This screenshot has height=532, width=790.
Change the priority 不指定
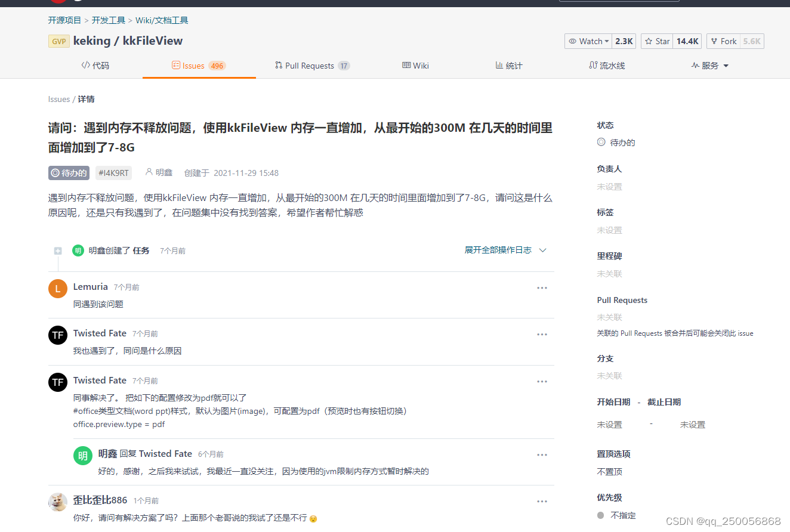click(617, 515)
